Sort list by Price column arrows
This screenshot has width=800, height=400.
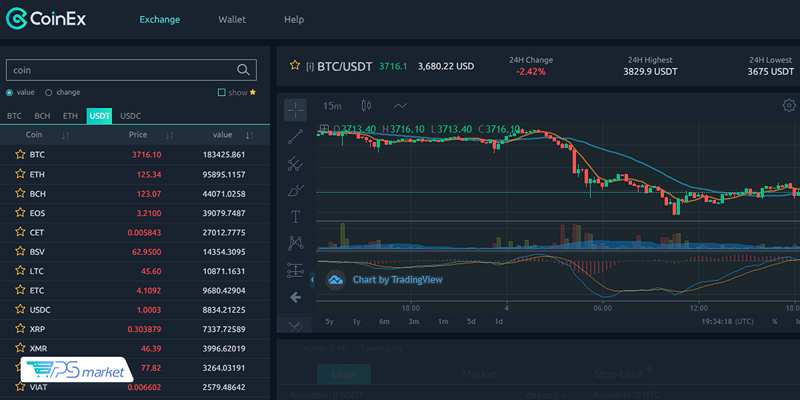point(170,135)
